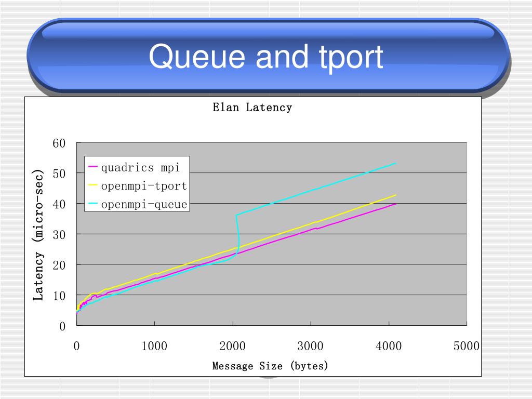Click the x-axis value 3000
This screenshot has height=399, width=532.
pyautogui.click(x=311, y=346)
